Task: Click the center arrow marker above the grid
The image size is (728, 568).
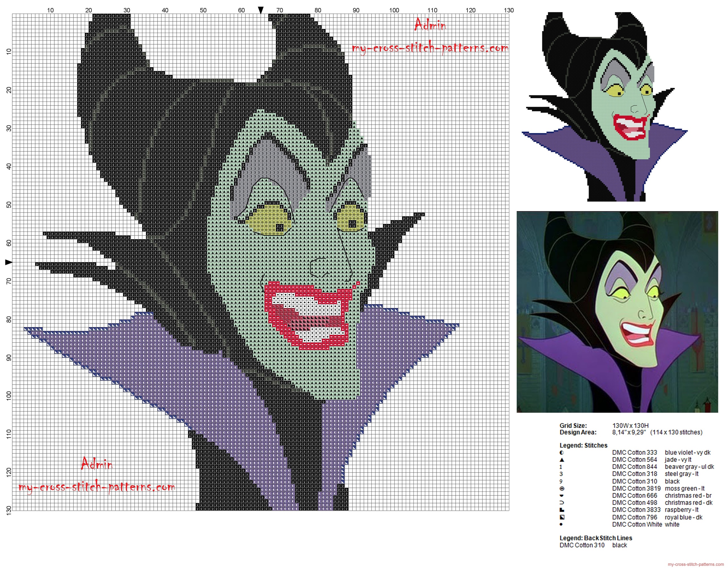Action: 261,10
